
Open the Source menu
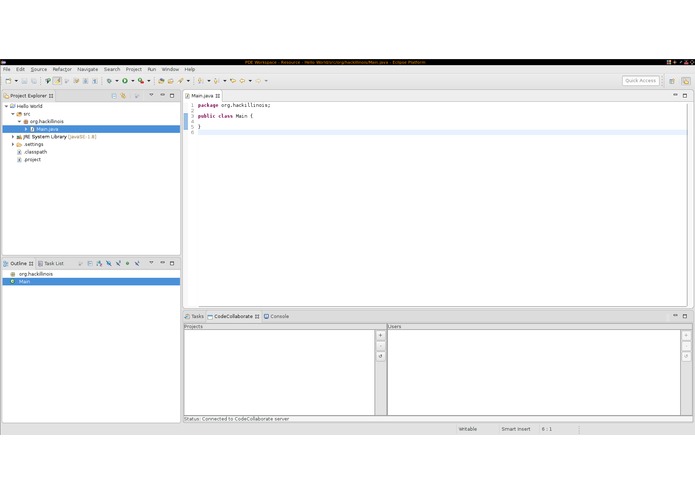[x=39, y=70]
